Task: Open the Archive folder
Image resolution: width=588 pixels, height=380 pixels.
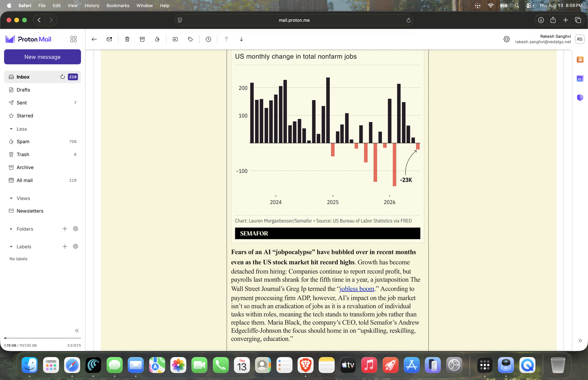Action: pos(42,167)
